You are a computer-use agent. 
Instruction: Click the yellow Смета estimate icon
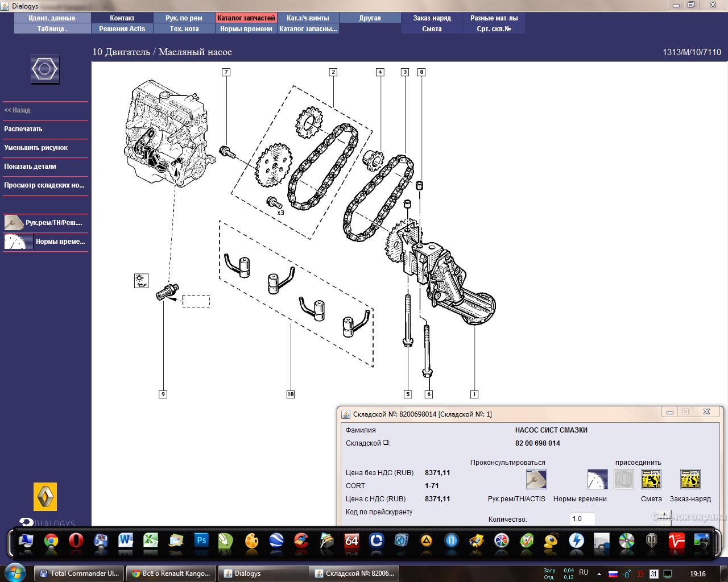pos(651,479)
